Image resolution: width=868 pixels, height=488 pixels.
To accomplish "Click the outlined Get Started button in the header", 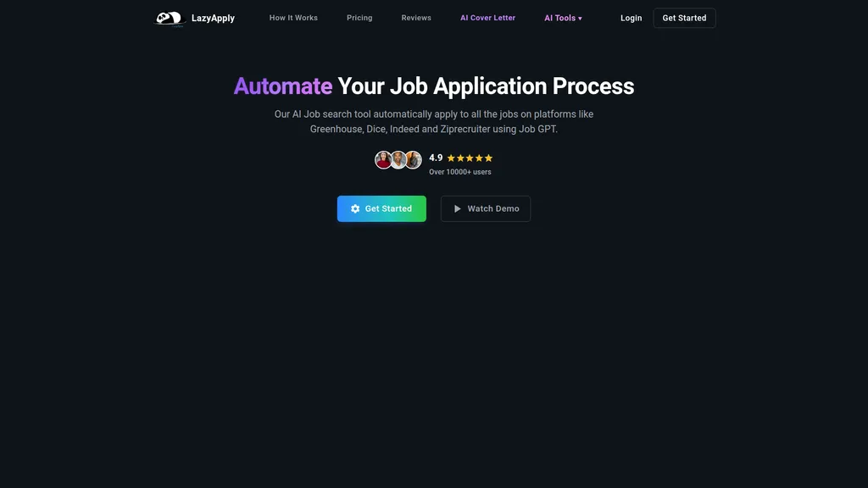I will 684,19.
